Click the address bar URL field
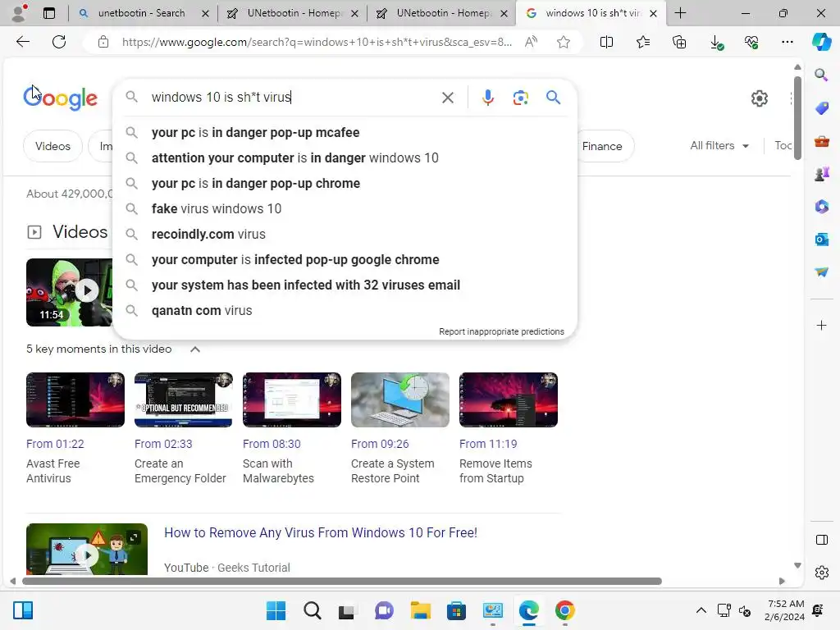 tap(316, 42)
